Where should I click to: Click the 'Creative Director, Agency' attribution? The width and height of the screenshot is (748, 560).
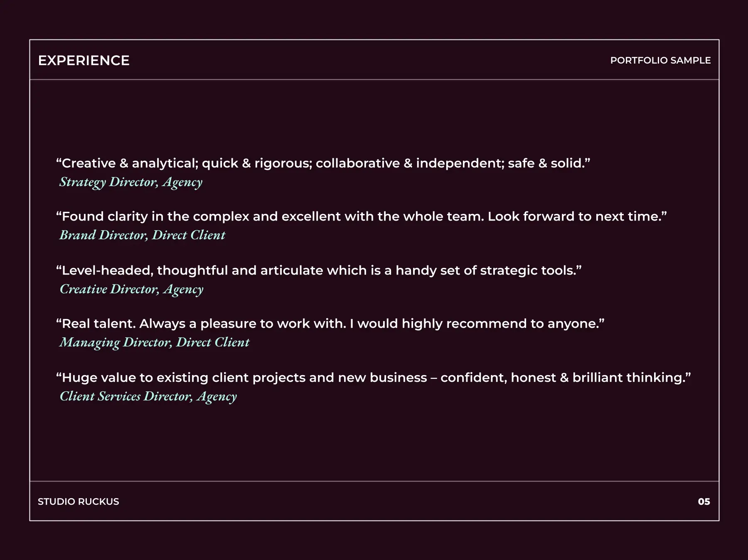coord(131,289)
